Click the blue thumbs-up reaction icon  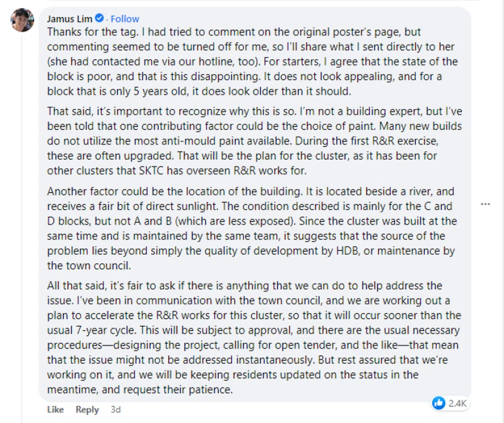[438, 403]
